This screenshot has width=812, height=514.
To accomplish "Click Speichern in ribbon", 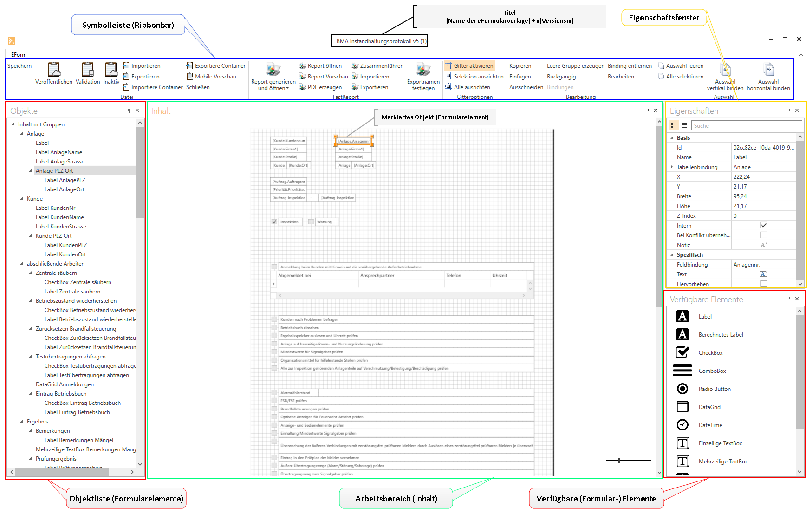I will [x=19, y=66].
